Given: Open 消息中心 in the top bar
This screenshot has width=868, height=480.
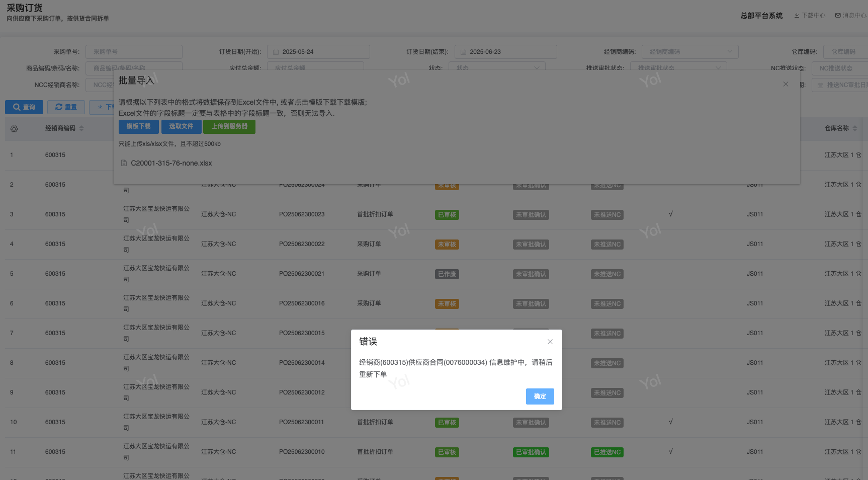Looking at the screenshot, I should pyautogui.click(x=851, y=16).
